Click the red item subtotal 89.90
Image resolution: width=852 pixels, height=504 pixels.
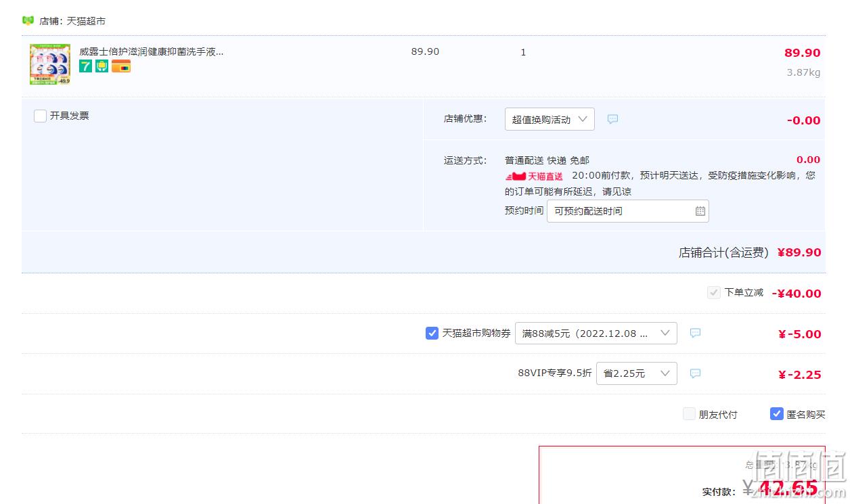tap(803, 53)
